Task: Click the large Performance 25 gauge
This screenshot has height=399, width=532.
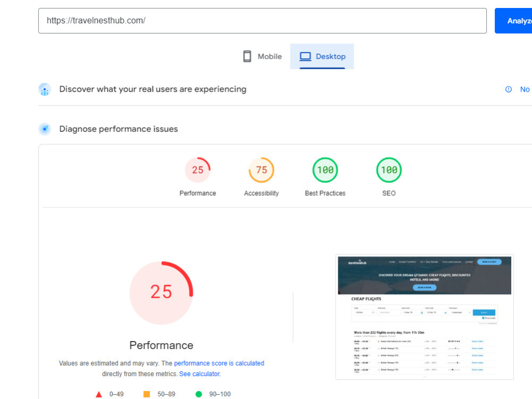Action: pyautogui.click(x=161, y=293)
